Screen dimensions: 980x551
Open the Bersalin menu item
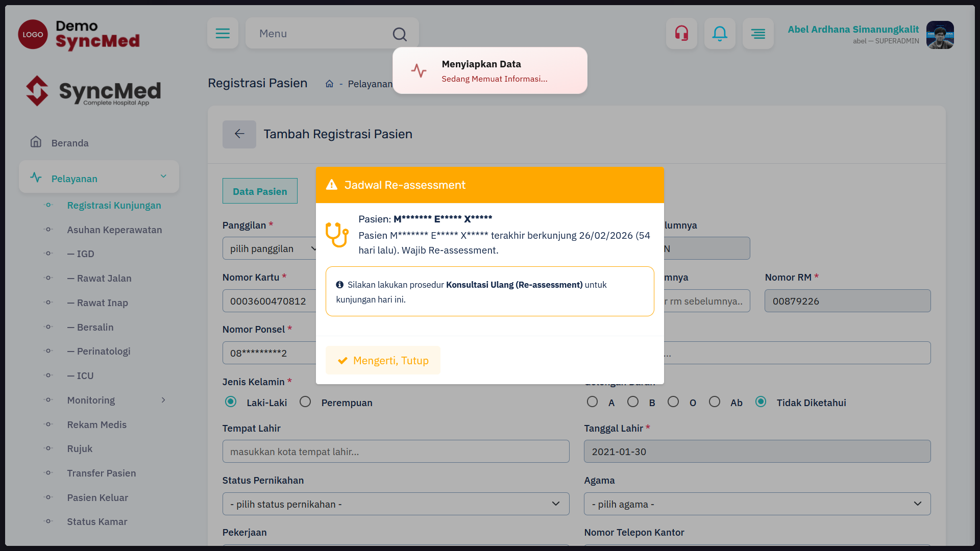(90, 327)
